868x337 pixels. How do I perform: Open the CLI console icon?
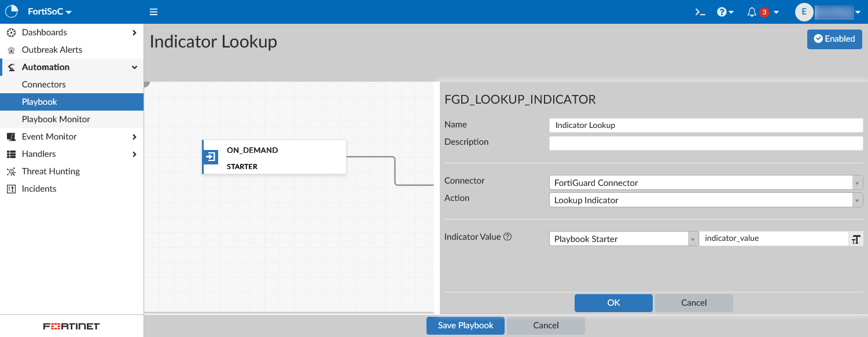[x=700, y=12]
